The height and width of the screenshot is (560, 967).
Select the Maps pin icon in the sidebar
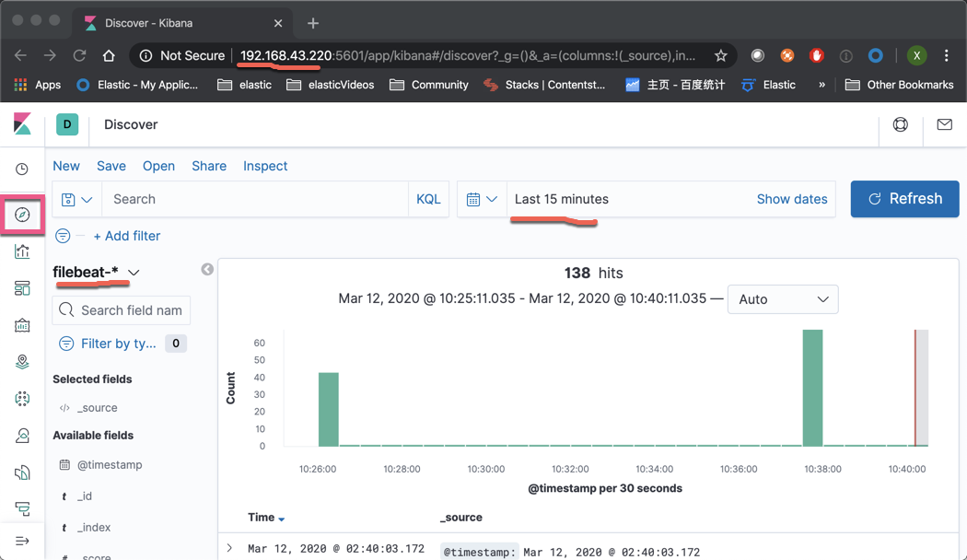[x=22, y=361]
